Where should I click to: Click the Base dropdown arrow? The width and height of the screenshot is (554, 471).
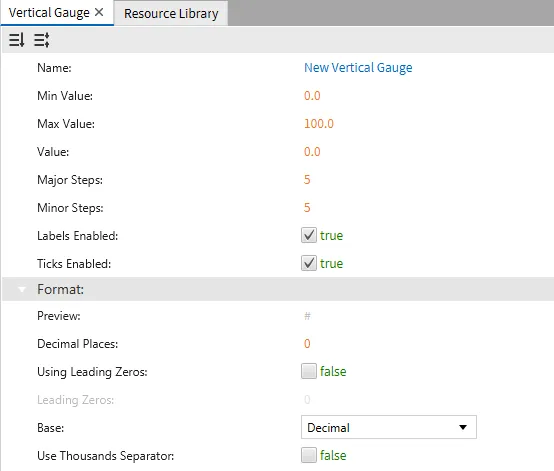click(x=463, y=427)
